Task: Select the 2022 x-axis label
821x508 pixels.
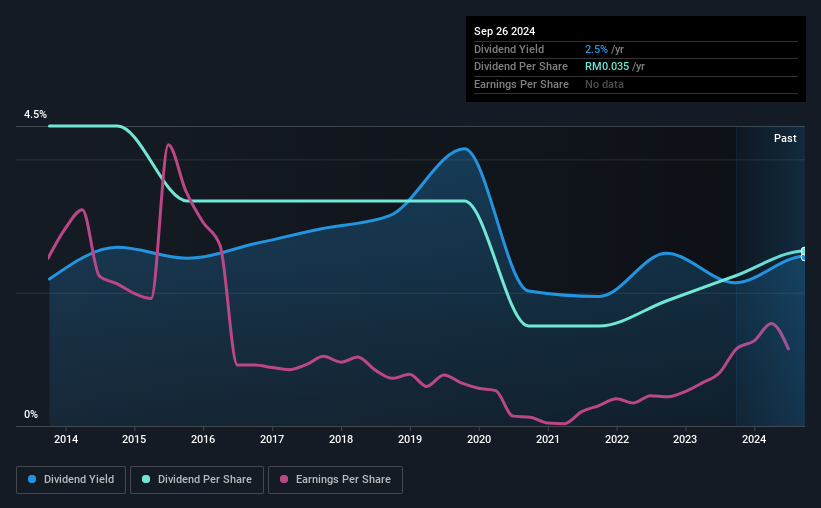Action: [617, 439]
